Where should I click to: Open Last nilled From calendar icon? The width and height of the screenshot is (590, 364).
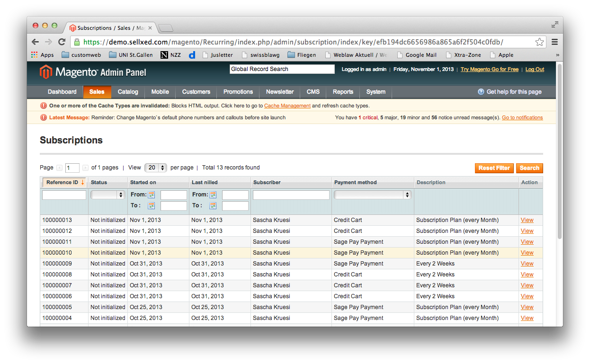[x=213, y=195]
